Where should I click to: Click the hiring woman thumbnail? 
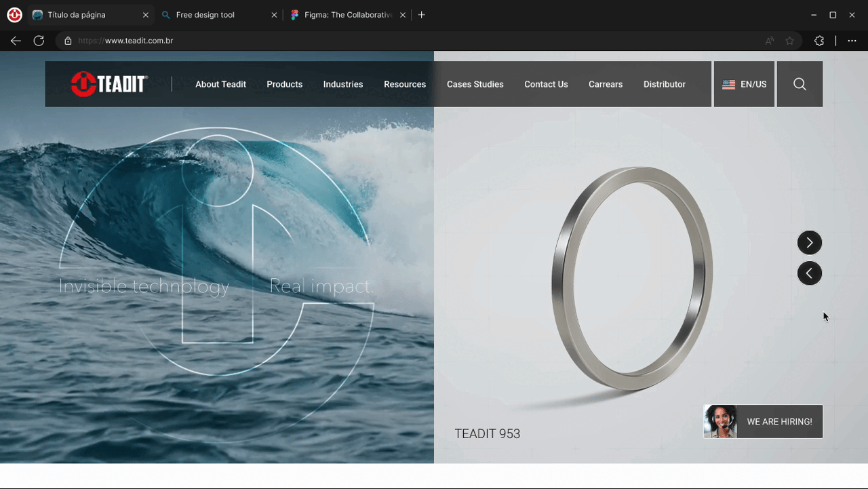720,421
